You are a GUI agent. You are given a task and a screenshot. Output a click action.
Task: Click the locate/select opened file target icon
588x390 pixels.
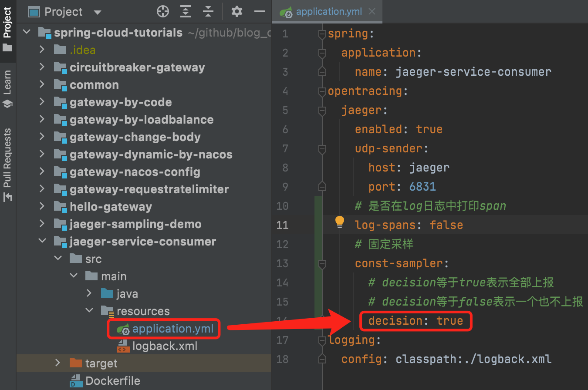tap(163, 12)
